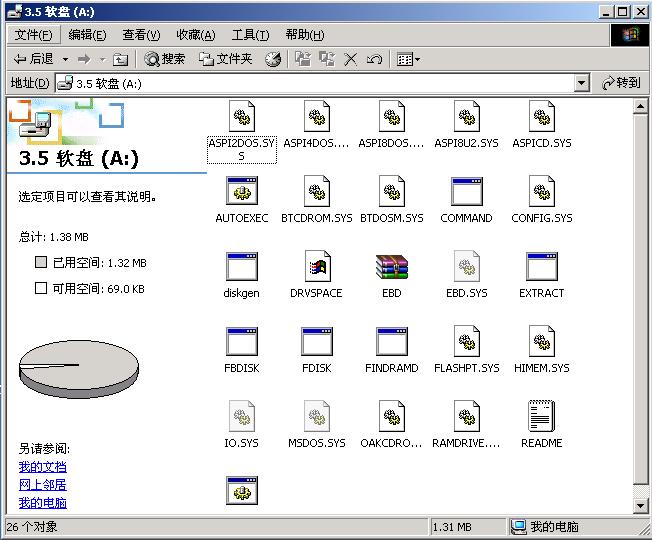Click the 转到 go button
Viewport: 652px width, 540px height.
pyautogui.click(x=622, y=83)
